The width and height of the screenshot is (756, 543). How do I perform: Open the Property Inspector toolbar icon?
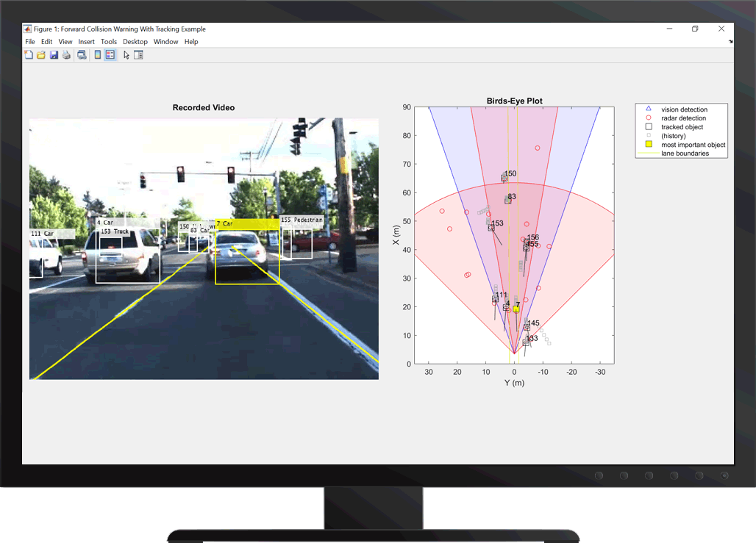[138, 55]
